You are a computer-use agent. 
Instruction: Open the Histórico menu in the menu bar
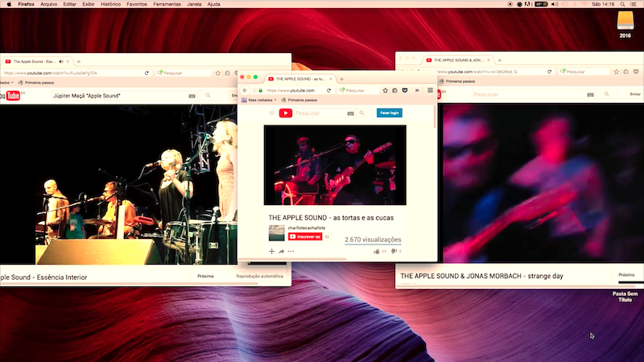(x=110, y=4)
